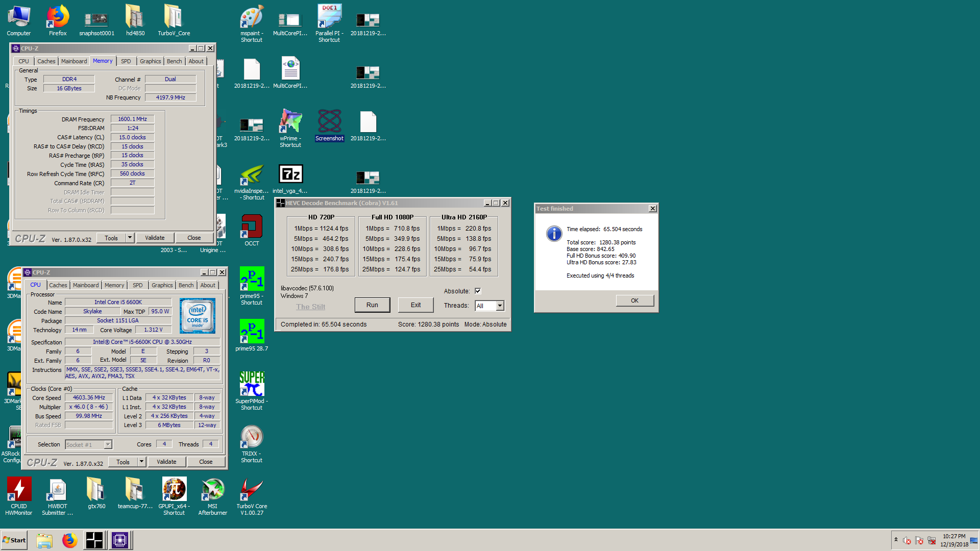Open TRIXX shortcut
The width and height of the screenshot is (980, 551).
coord(252,444)
